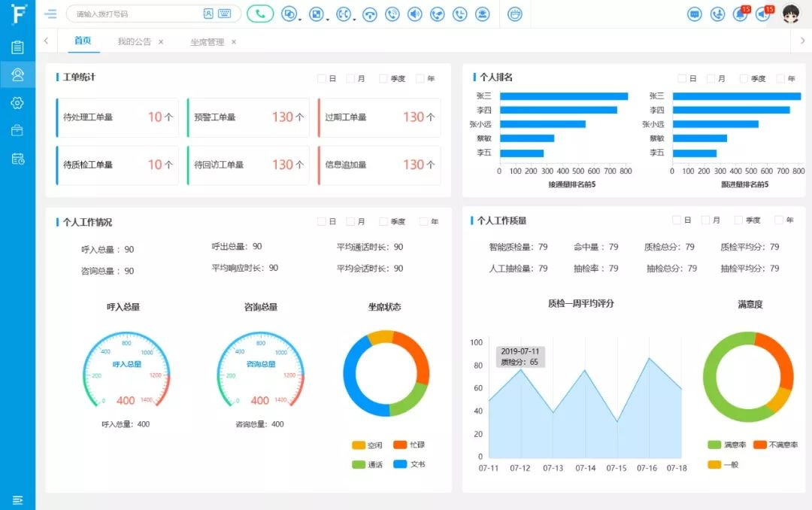This screenshot has width=812, height=510.
Task: Check the 日 checkbox in 工单统计 panel
Action: (322, 78)
